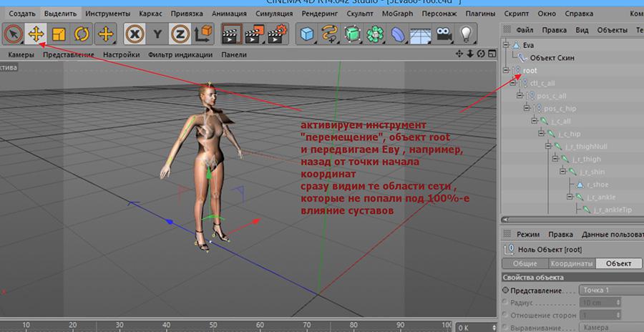Screen dimensions: 644x332
Task: Select the Move tool in the toolbar
Action: [34, 34]
